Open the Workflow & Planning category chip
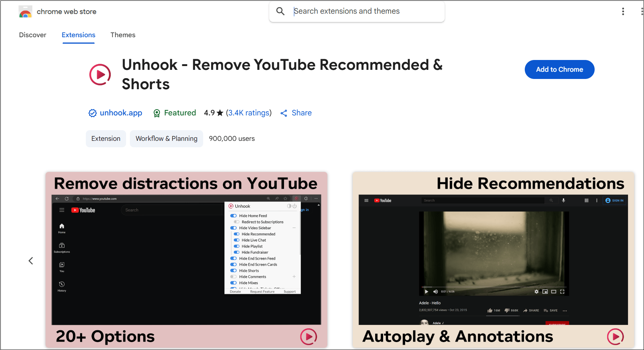The height and width of the screenshot is (350, 644). coord(166,139)
